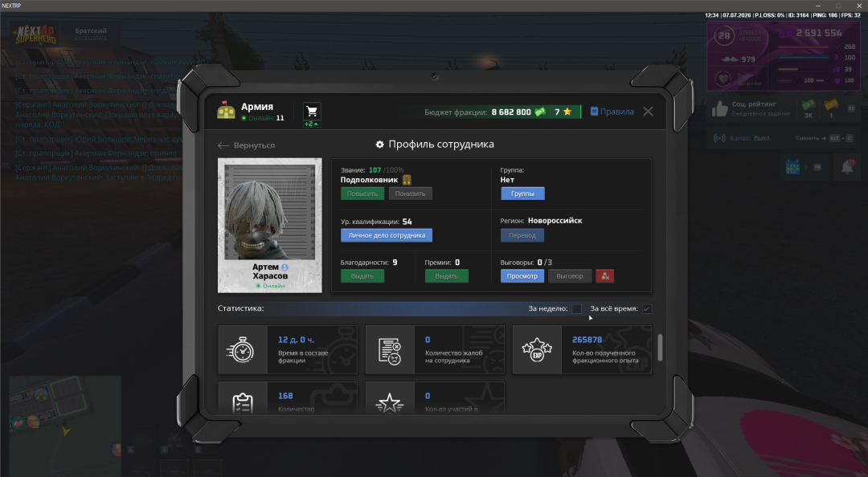Viewport: 868px width, 477px height.
Task: Enable the За неделю checkbox
Action: click(577, 309)
